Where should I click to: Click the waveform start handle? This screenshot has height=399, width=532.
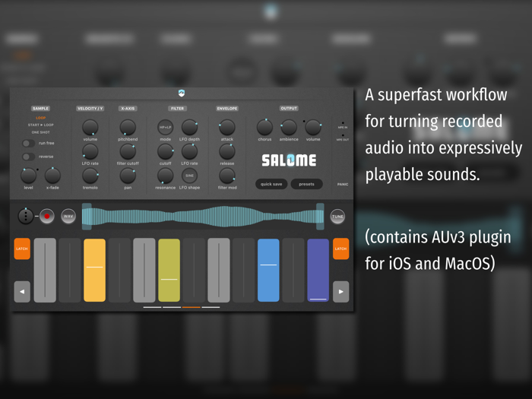[x=87, y=217]
